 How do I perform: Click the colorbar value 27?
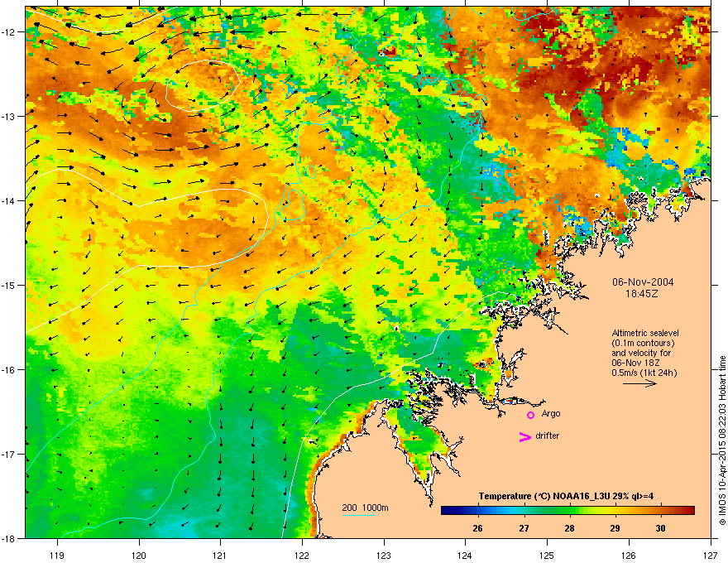coord(524,528)
